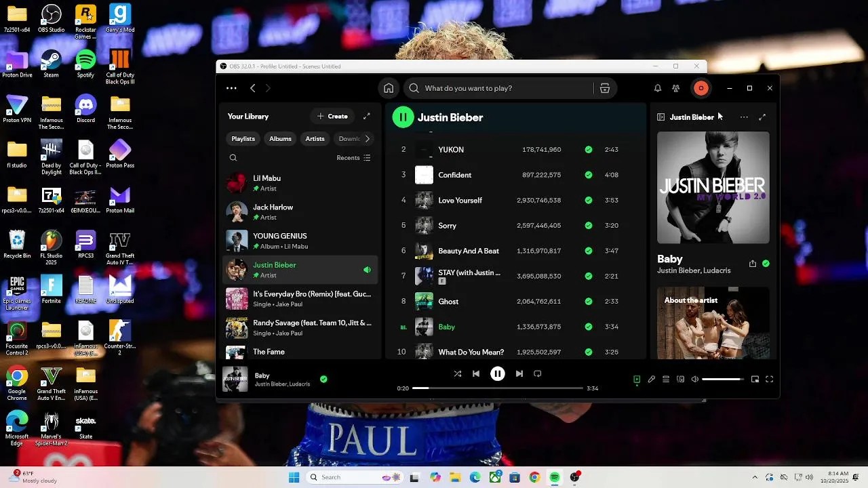Toggle saved checkmark for Ghost
868x488 pixels.
pyautogui.click(x=589, y=302)
